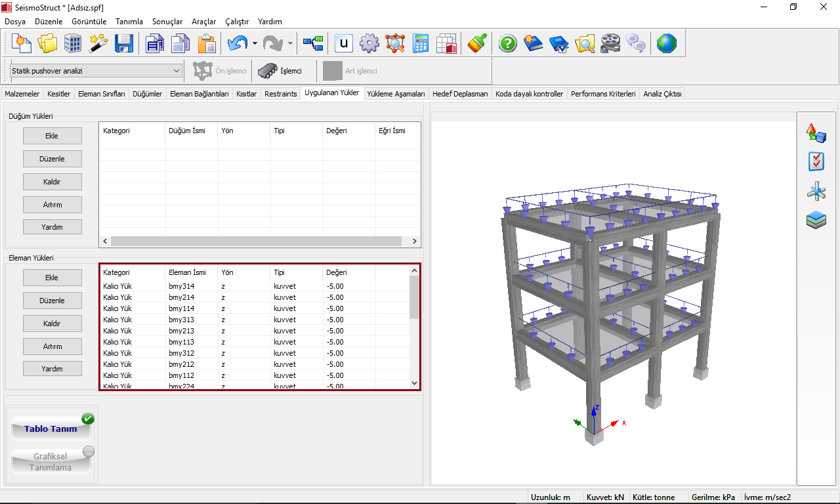Click the axes node icon in sidebar
840x504 pixels.
(x=816, y=191)
